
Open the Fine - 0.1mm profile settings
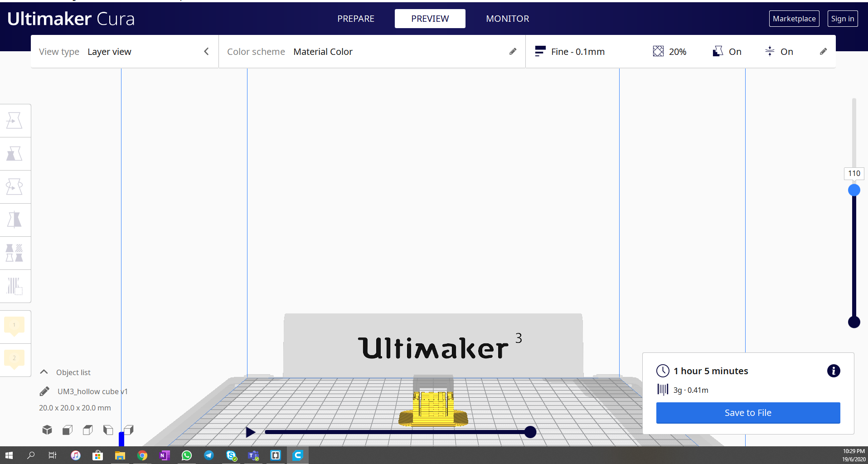tap(680, 52)
